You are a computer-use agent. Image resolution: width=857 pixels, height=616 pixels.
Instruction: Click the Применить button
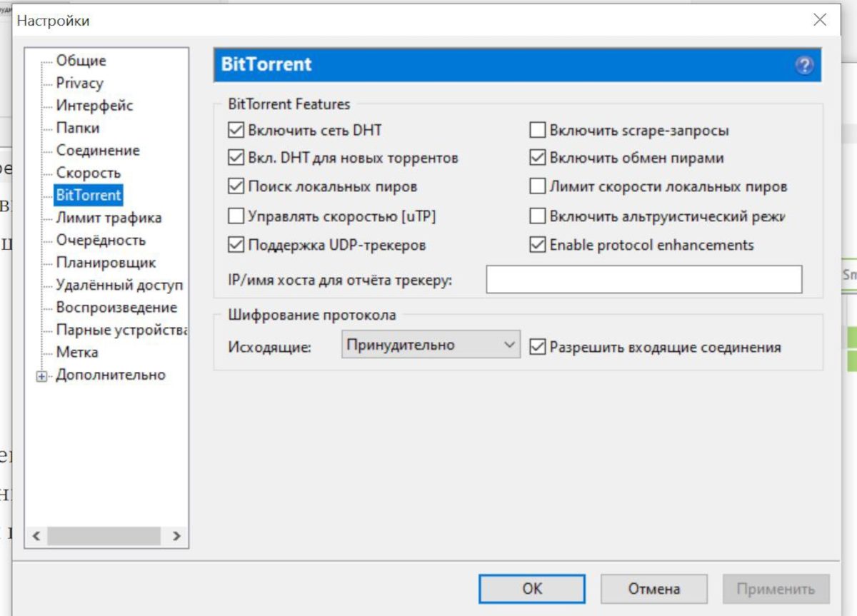point(776,589)
